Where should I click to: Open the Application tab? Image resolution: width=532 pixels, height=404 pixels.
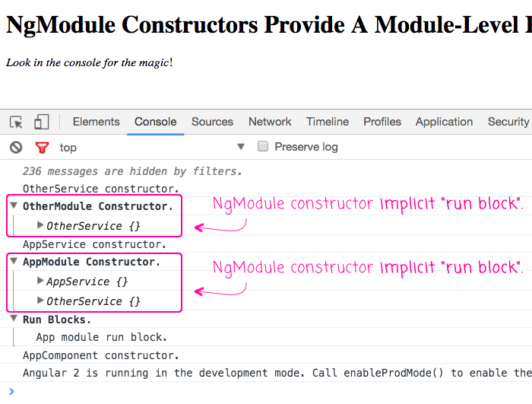(444, 122)
